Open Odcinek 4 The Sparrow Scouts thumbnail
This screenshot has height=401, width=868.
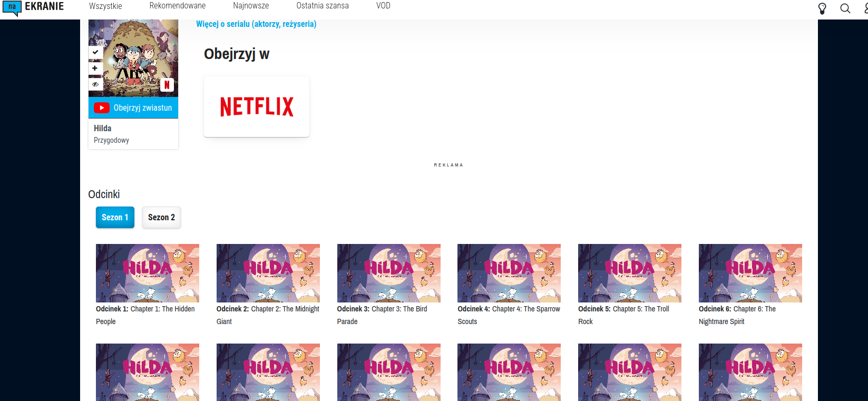click(x=509, y=273)
